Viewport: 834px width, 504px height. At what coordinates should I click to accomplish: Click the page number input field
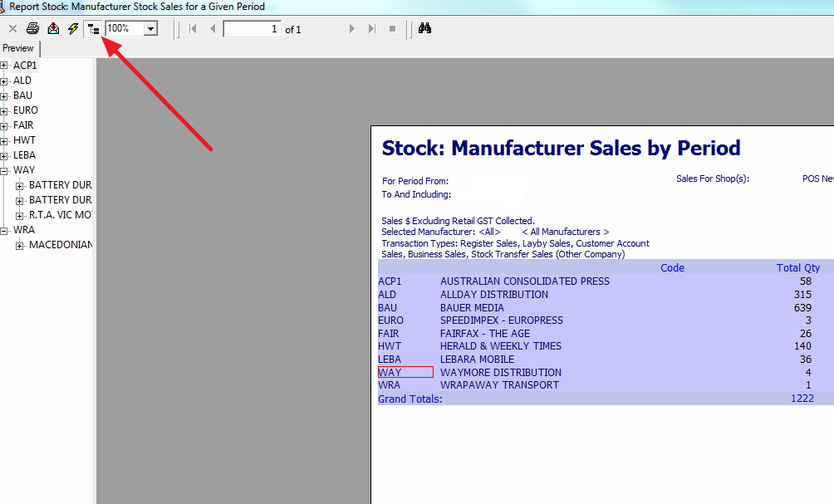(253, 29)
